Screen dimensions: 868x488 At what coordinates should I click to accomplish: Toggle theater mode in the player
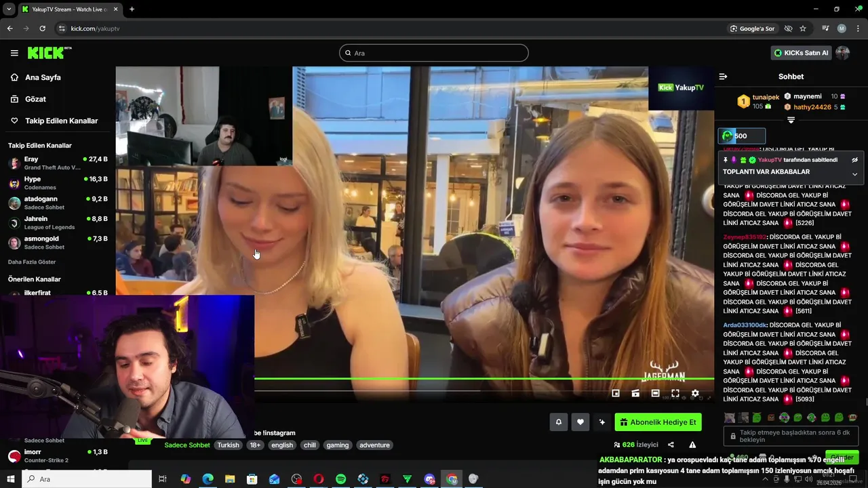pos(655,393)
